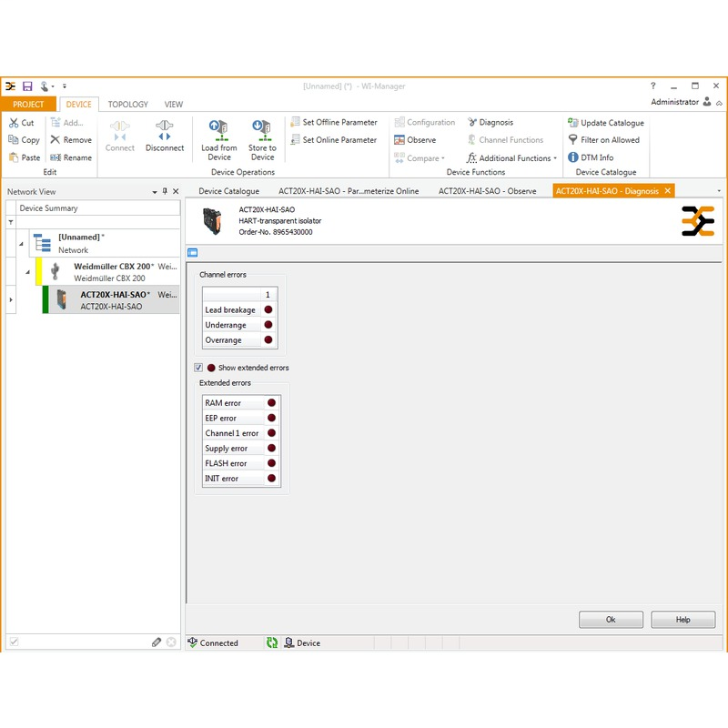Open the quick access toolbar dropdown
This screenshot has height=728, width=728.
[x=65, y=86]
